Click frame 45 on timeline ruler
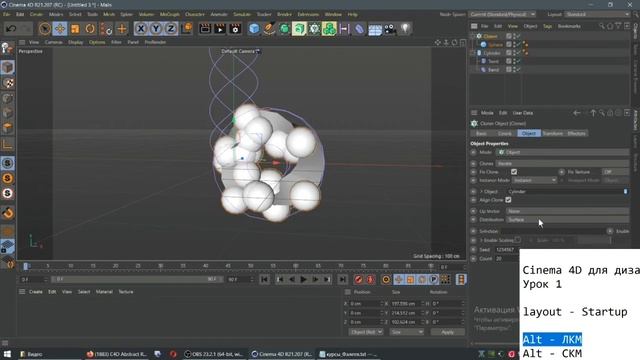Image resolution: width=640 pixels, height=360 pixels. (228, 266)
